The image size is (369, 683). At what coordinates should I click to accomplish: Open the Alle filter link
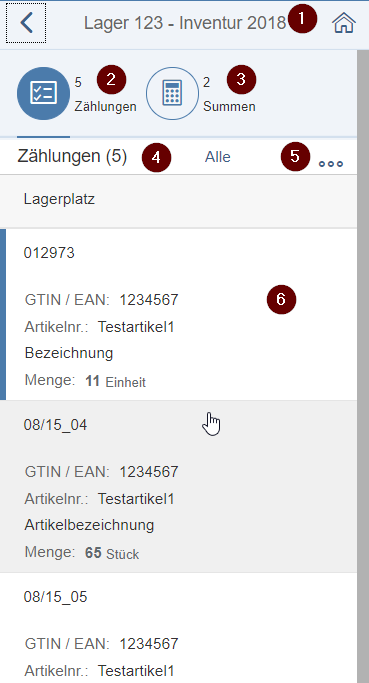point(217,157)
